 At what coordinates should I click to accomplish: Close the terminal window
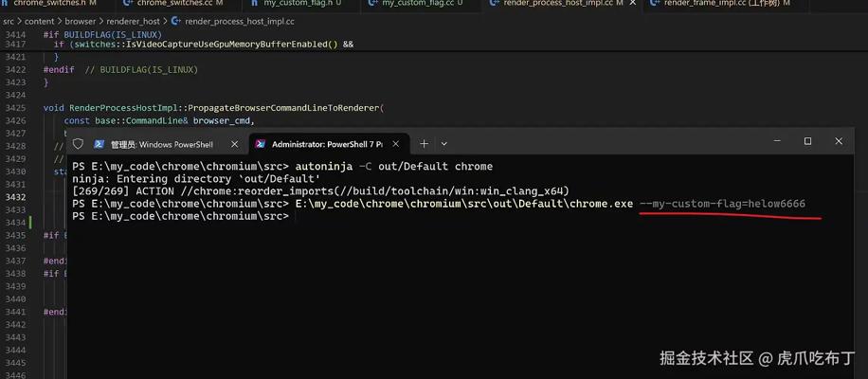[x=839, y=141]
